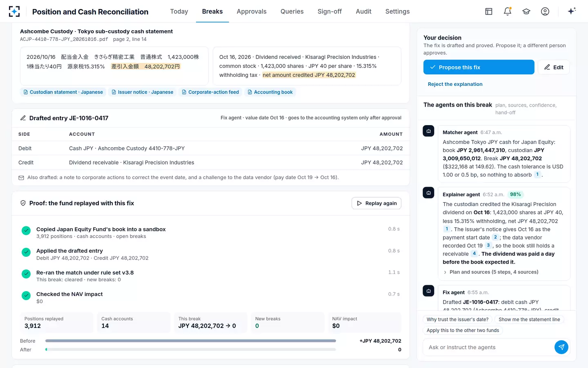Image resolution: width=588 pixels, height=368 pixels.
Task: Click the checkmark for Checked the NAV impact
Action: 26,296
